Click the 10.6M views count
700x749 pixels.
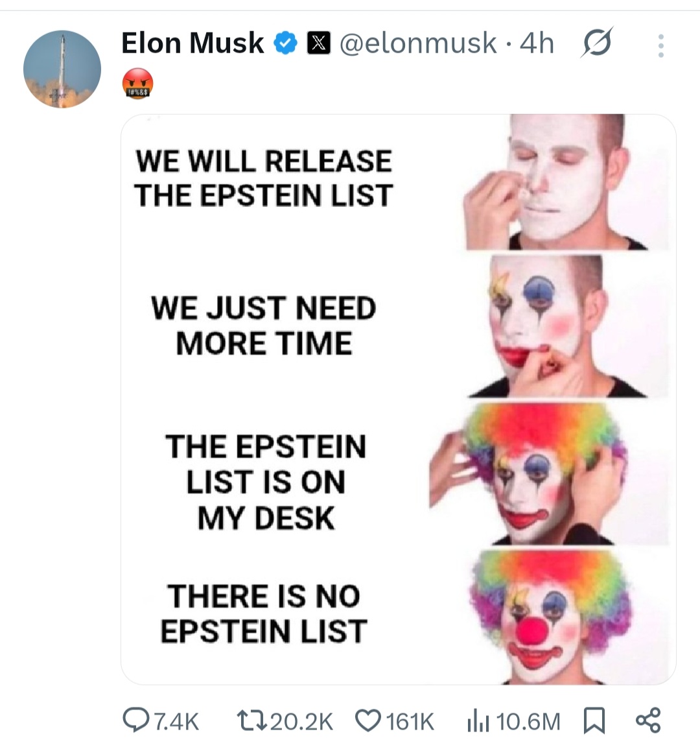tap(528, 721)
